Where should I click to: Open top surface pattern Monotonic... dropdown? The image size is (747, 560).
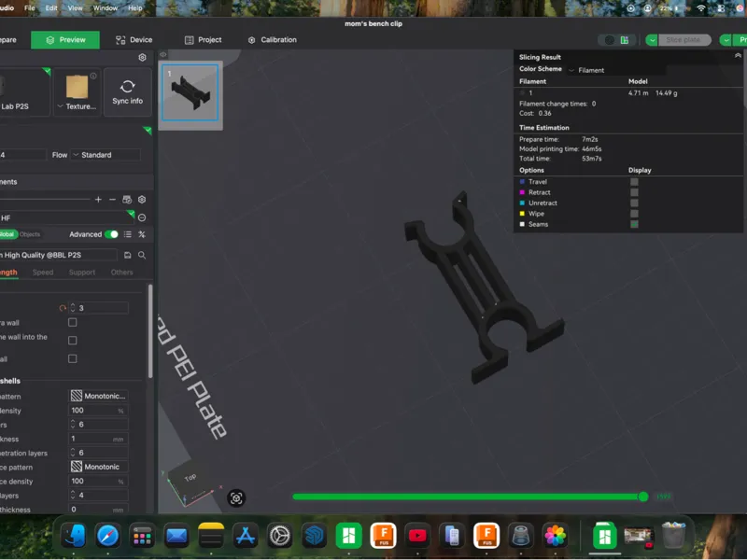(99, 396)
